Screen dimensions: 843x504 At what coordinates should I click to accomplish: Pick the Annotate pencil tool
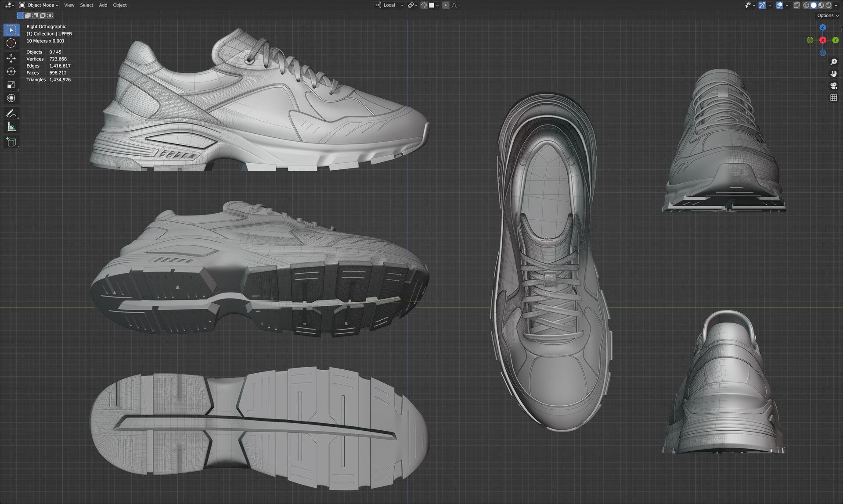click(x=11, y=114)
